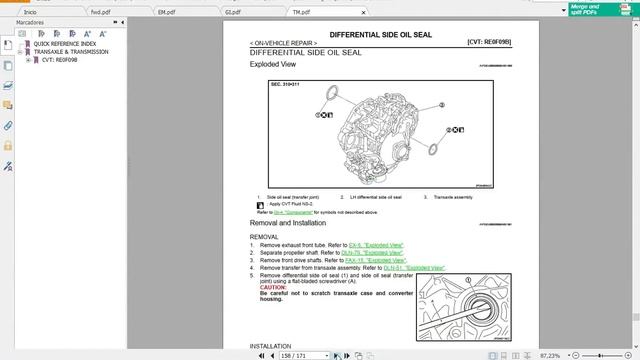The width and height of the screenshot is (640, 360).
Task: Click the oil seal removal illustration
Action: (464, 307)
